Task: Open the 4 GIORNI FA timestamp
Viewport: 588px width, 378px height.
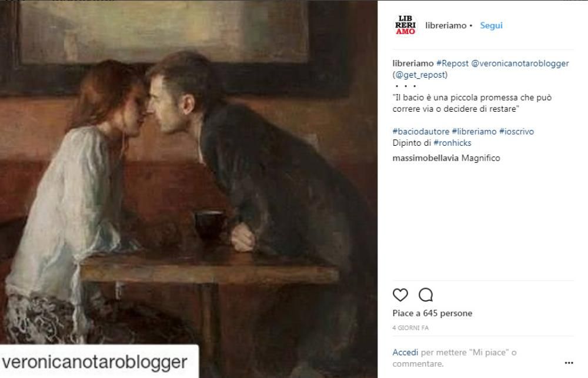Action: (410, 328)
